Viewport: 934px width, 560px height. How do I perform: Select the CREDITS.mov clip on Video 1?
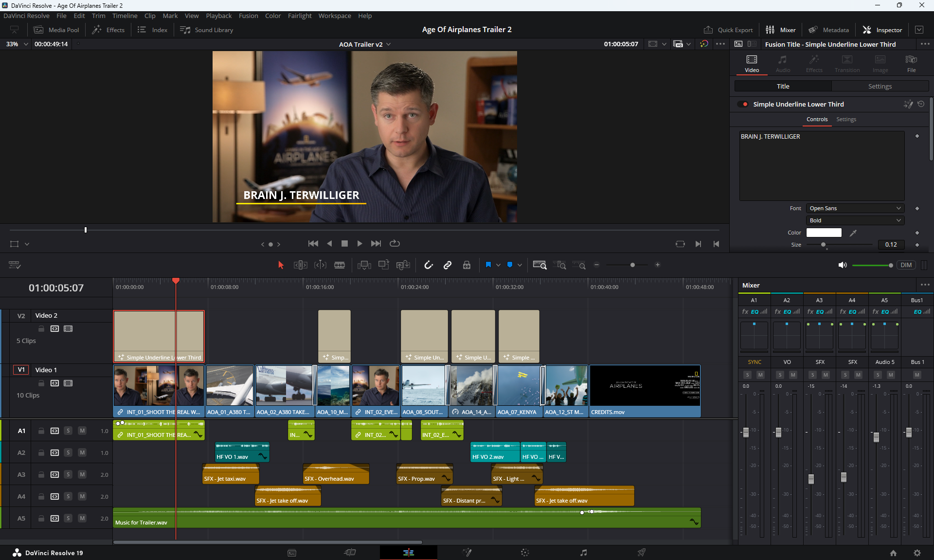coord(645,389)
